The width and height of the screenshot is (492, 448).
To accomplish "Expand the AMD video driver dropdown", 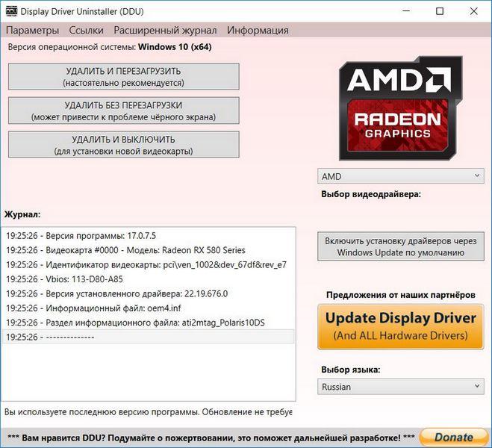I will 401,176.
